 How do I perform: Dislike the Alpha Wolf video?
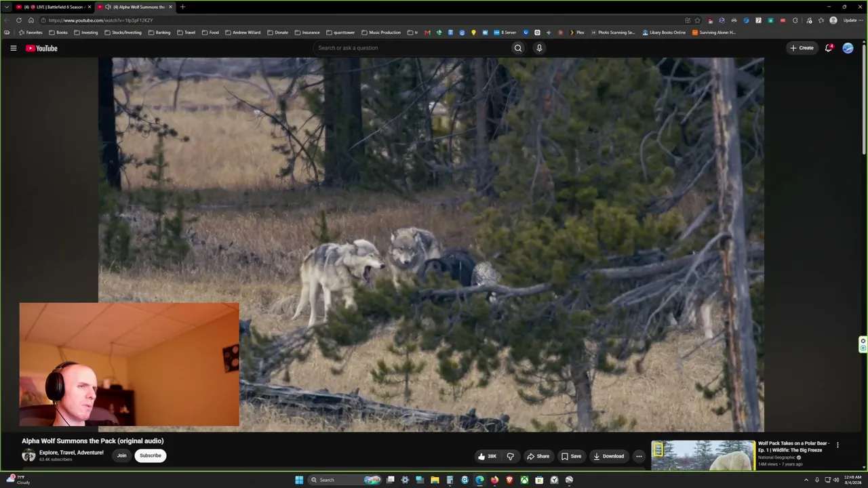coord(510,456)
